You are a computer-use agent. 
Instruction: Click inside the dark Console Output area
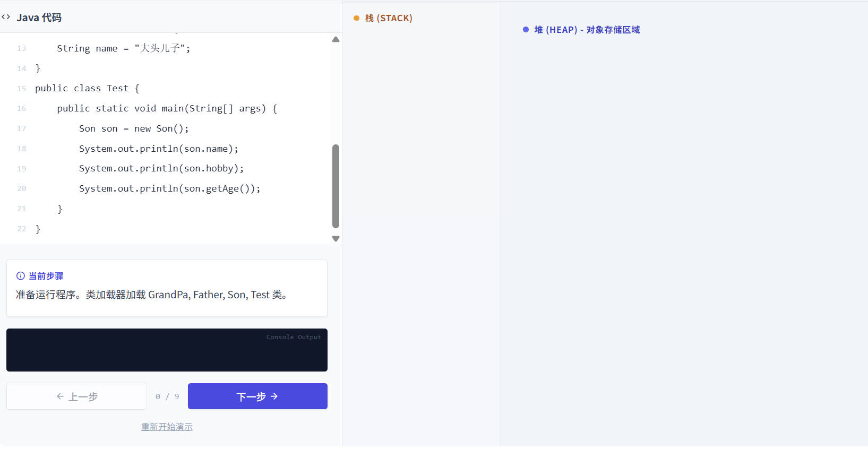pos(167,352)
